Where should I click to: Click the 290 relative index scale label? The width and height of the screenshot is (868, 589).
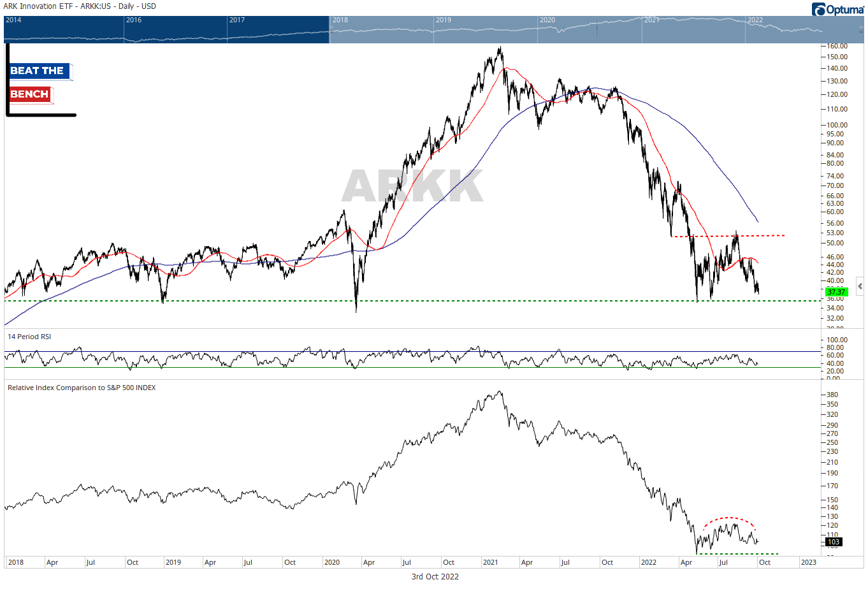(832, 425)
